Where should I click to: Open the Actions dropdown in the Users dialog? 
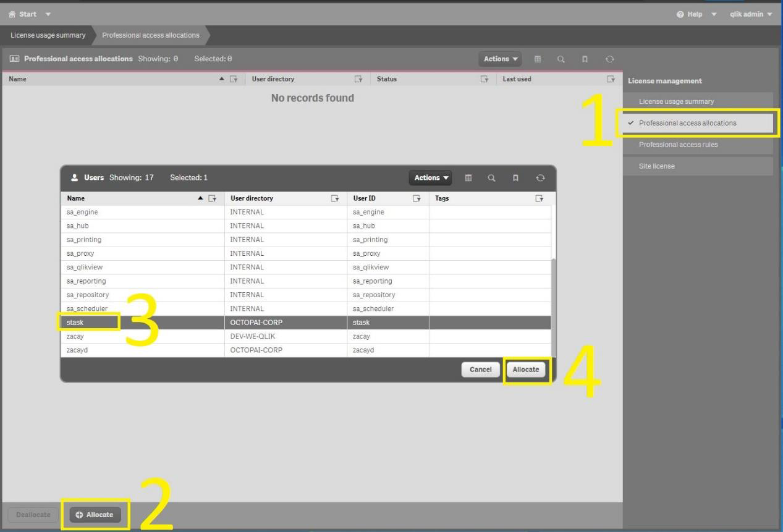430,178
